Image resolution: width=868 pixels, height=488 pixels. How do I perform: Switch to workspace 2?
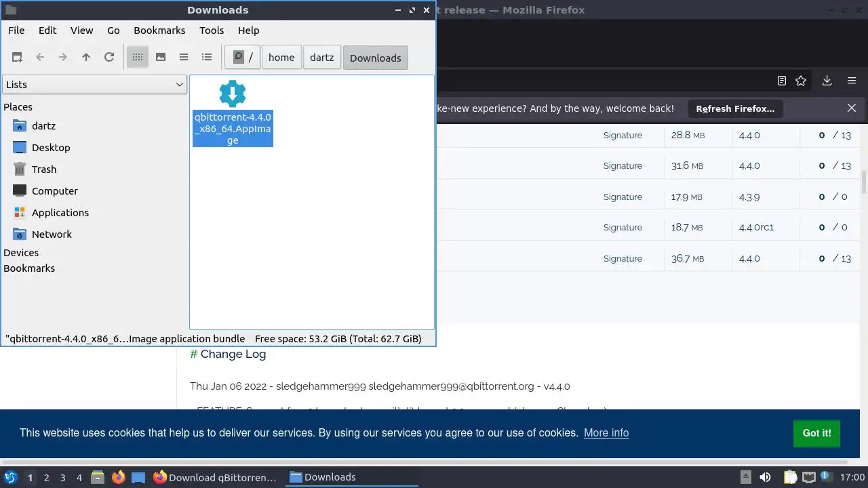pyautogui.click(x=46, y=477)
